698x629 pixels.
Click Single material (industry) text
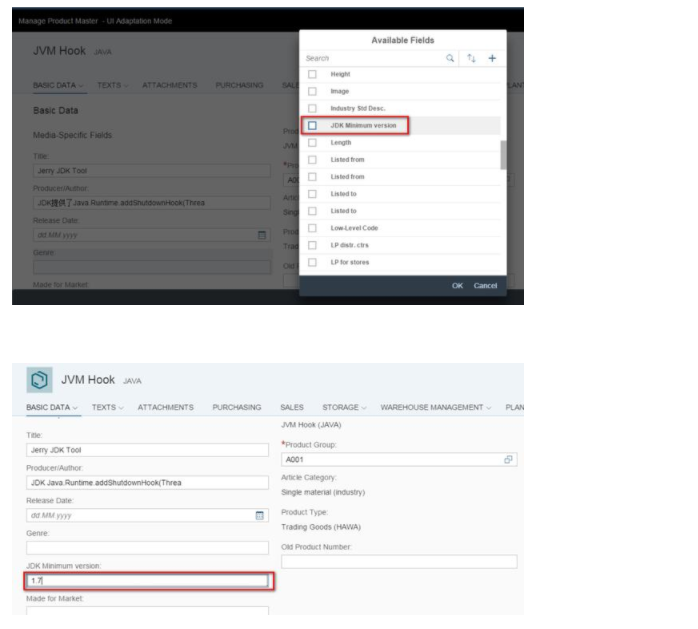point(323,492)
